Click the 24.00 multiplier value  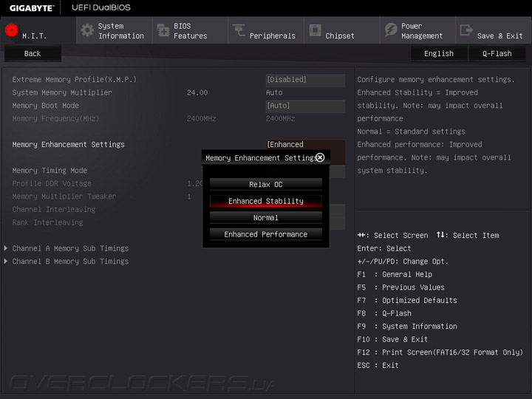coord(197,92)
